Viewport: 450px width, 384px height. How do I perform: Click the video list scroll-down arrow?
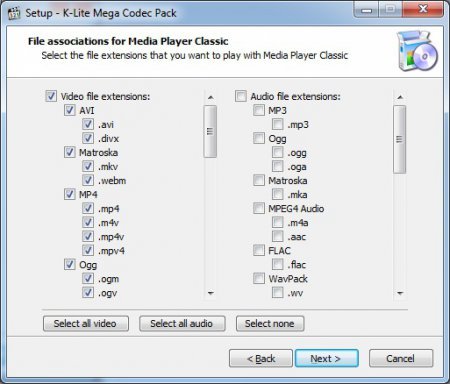(x=210, y=293)
